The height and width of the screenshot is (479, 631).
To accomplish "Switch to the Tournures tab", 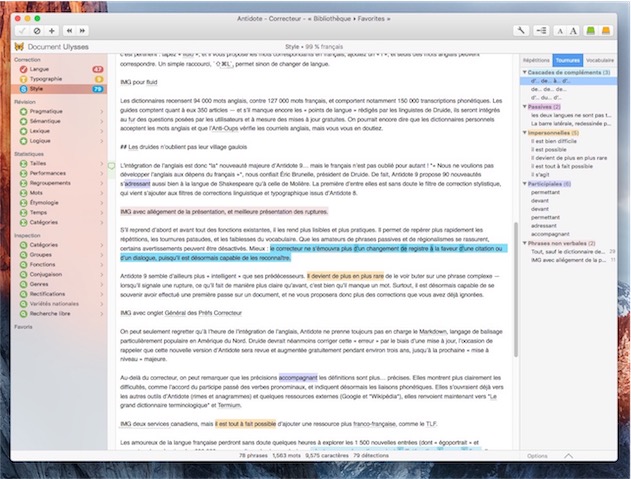I will point(567,60).
